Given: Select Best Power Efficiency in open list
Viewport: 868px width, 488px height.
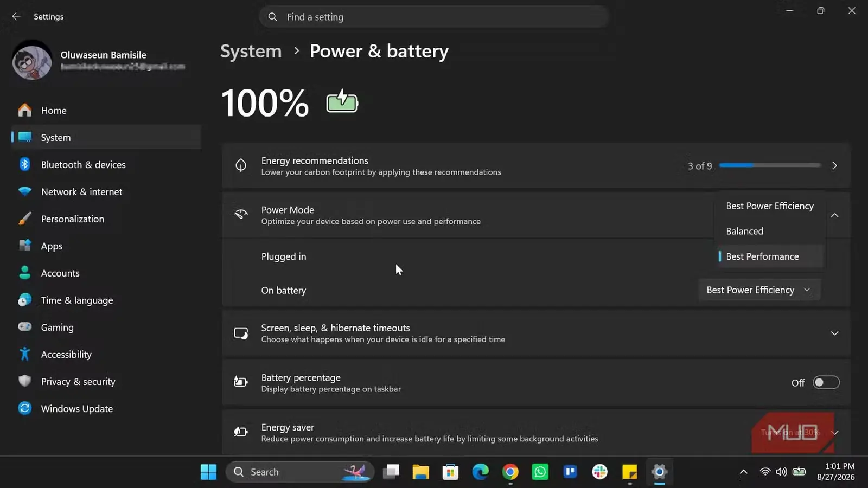Looking at the screenshot, I should point(770,206).
